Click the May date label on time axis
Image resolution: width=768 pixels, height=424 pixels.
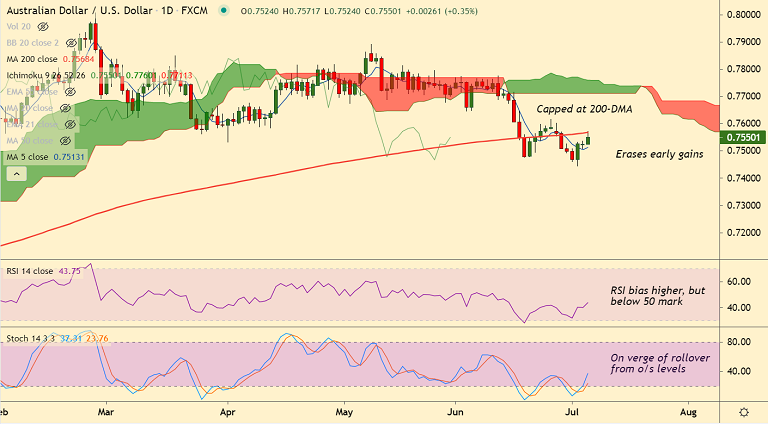[344, 412]
